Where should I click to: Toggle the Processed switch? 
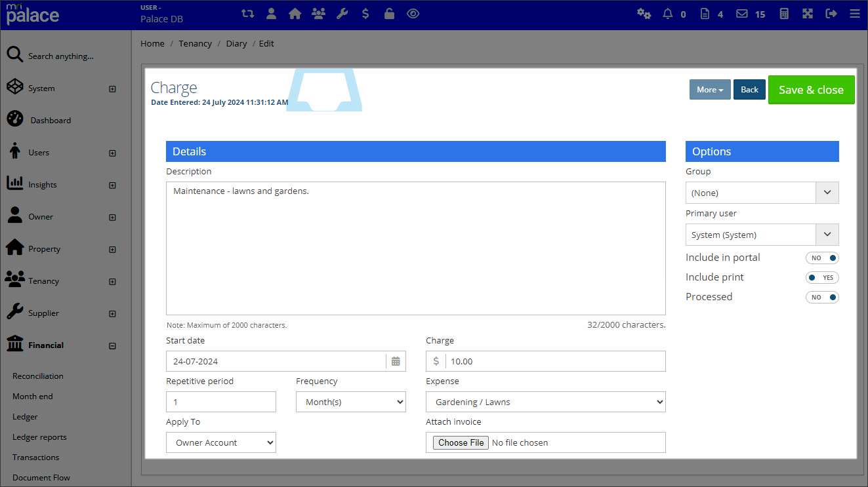pyautogui.click(x=822, y=298)
